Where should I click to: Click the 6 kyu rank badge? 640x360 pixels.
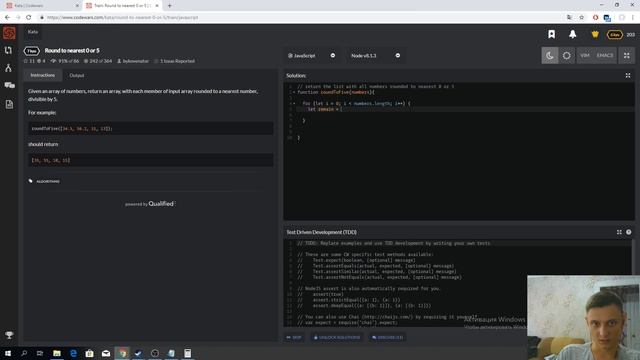tap(615, 35)
